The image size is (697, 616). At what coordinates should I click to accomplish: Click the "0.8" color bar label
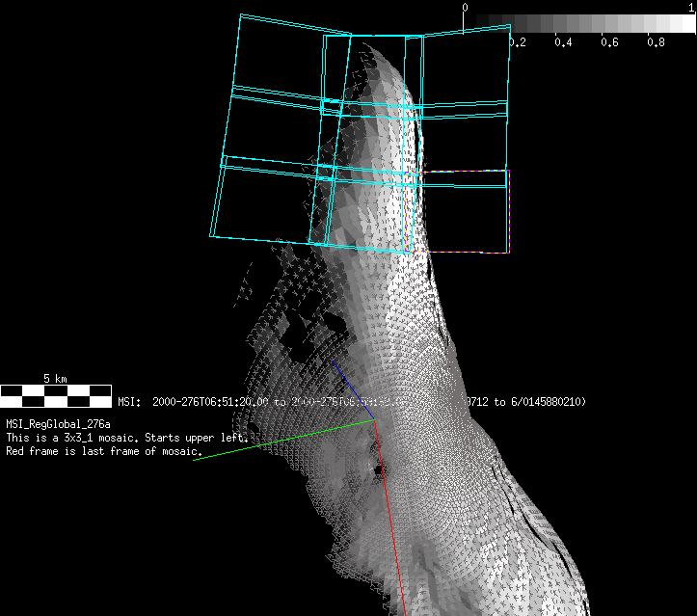point(656,42)
